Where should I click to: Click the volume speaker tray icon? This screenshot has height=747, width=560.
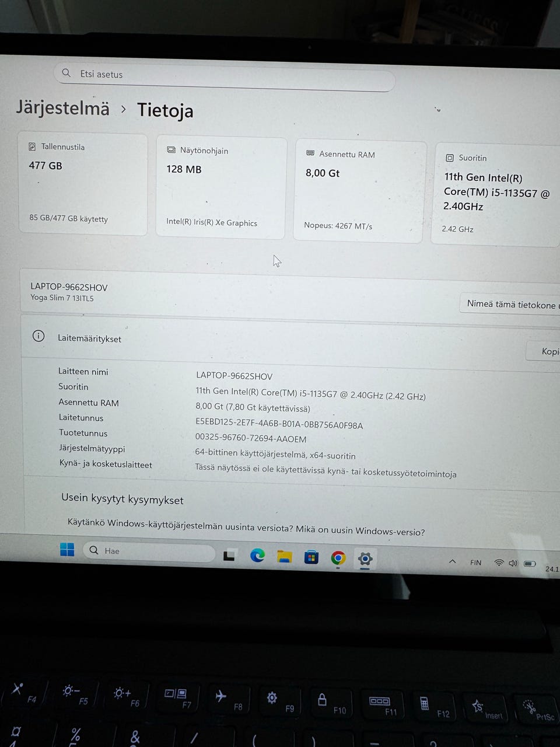coord(513,563)
